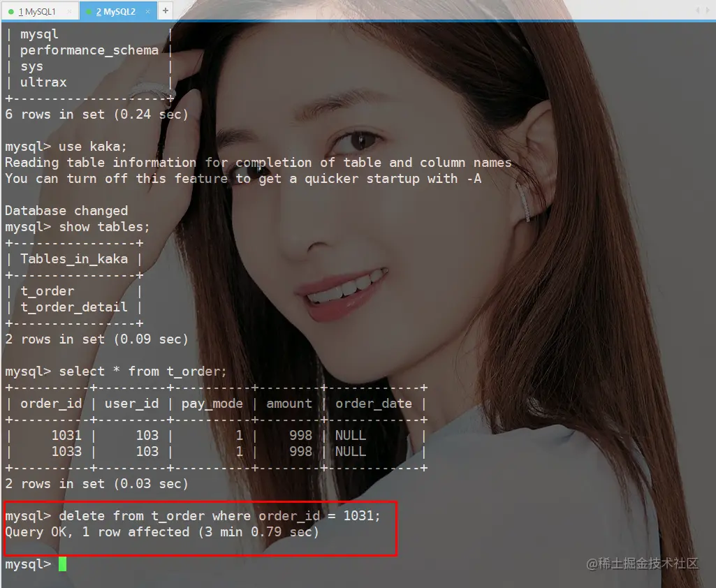Viewport: 716px width, 588px height.
Task: Click 'You can turn off this feature' line
Action: [243, 179]
